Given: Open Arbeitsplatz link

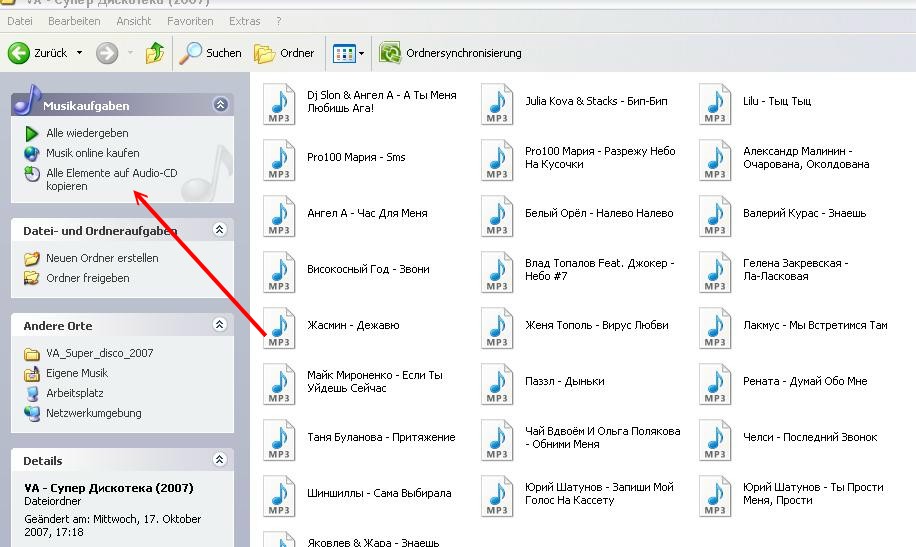Looking at the screenshot, I should 75,393.
